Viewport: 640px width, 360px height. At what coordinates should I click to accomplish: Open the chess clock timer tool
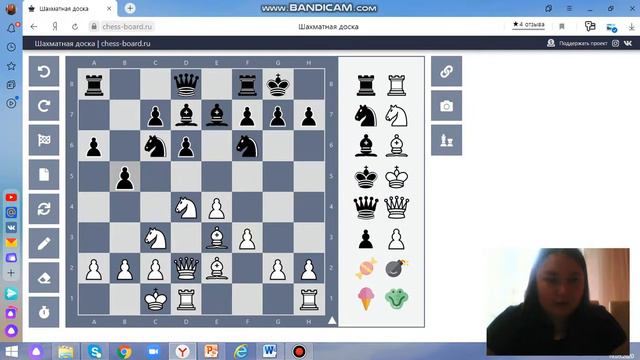pos(44,312)
